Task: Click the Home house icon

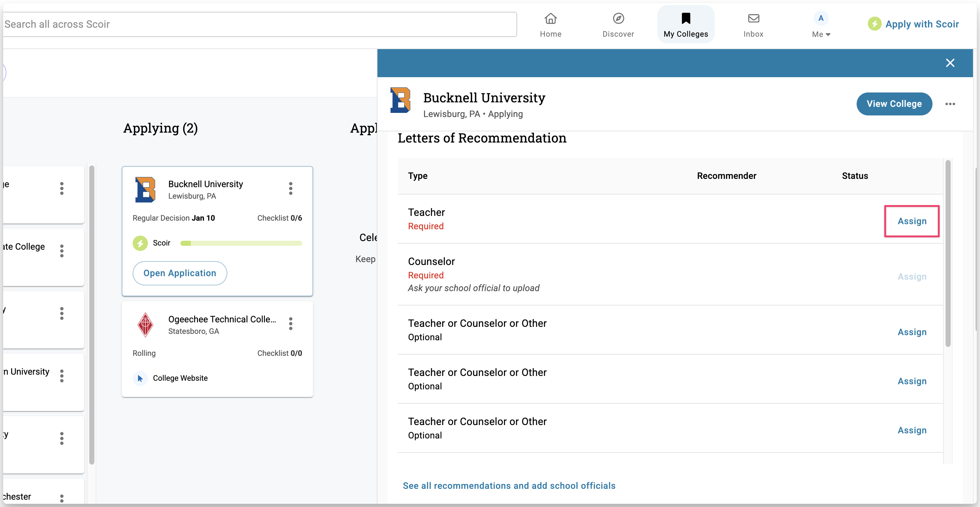Action: click(x=550, y=18)
